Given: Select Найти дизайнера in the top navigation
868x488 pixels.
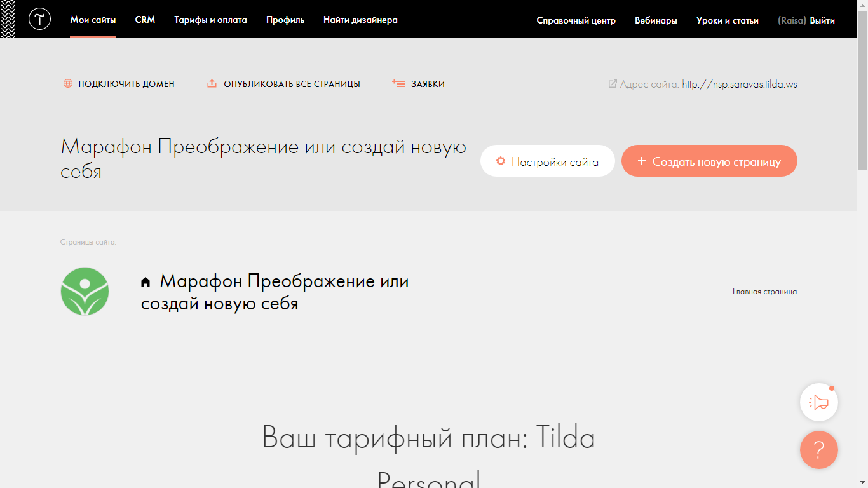Looking at the screenshot, I should (360, 20).
